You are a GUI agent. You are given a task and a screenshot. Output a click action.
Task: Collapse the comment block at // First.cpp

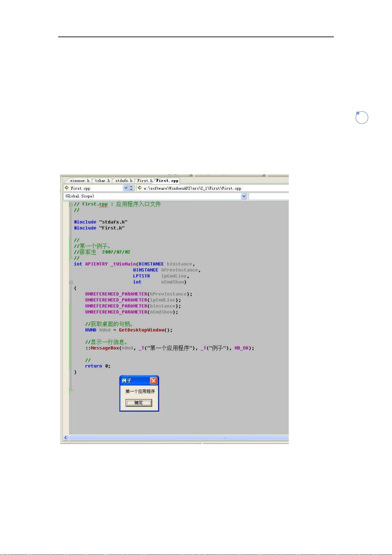(x=71, y=204)
